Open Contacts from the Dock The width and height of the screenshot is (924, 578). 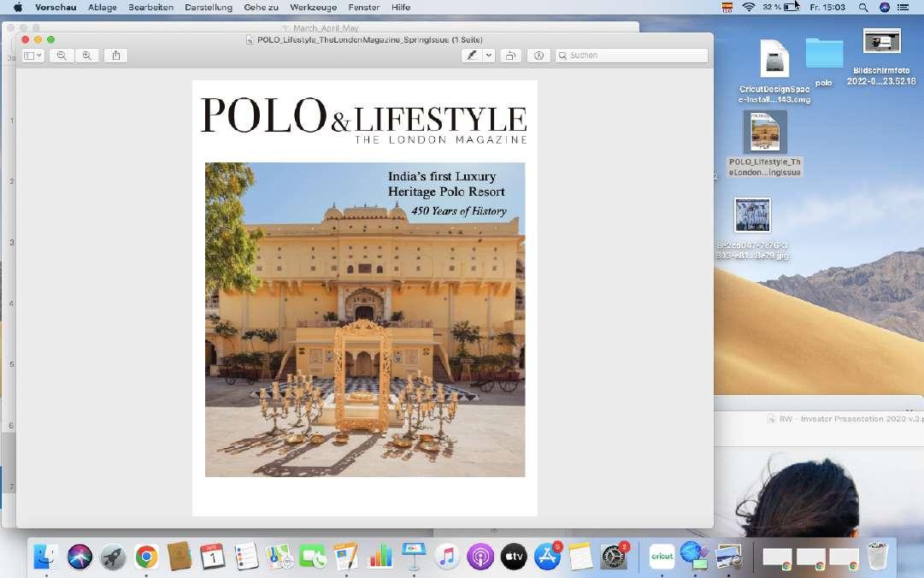click(x=180, y=556)
